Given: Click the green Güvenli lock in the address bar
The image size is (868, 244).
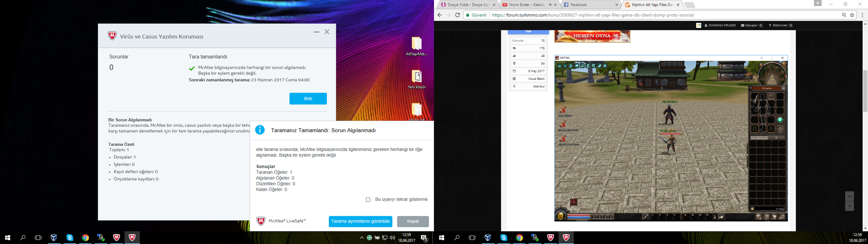Looking at the screenshot, I should tap(468, 15).
